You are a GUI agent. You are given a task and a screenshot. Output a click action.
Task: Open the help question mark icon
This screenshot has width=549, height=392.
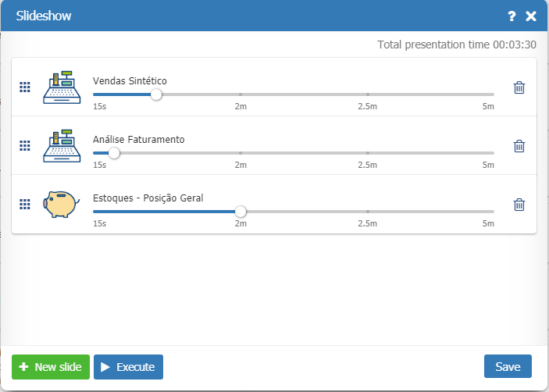[x=512, y=16]
